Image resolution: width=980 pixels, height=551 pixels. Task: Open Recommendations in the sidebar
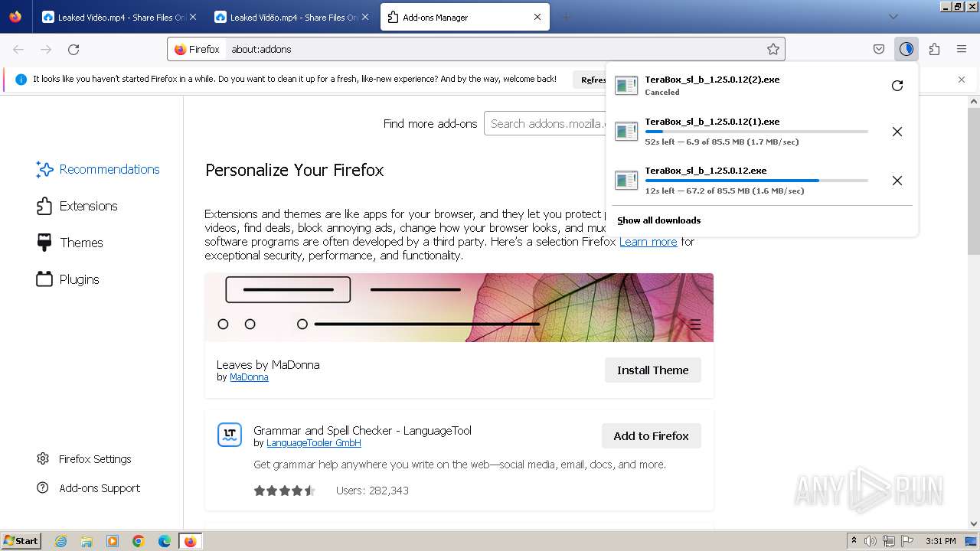[x=98, y=169]
